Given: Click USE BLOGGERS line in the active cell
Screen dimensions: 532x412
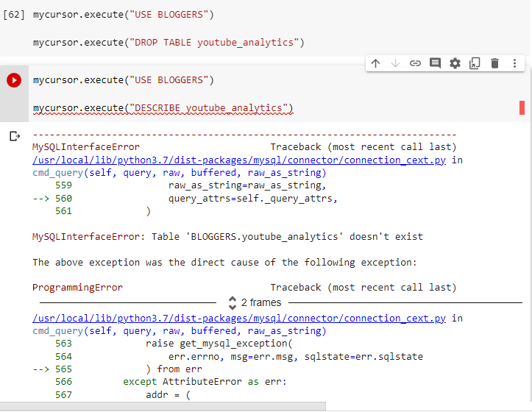Looking at the screenshot, I should [124, 80].
